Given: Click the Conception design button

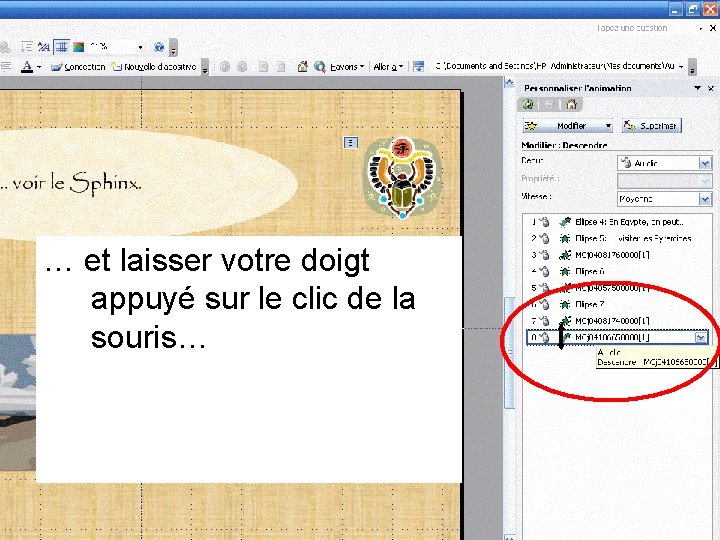Looking at the screenshot, I should pos(78,67).
